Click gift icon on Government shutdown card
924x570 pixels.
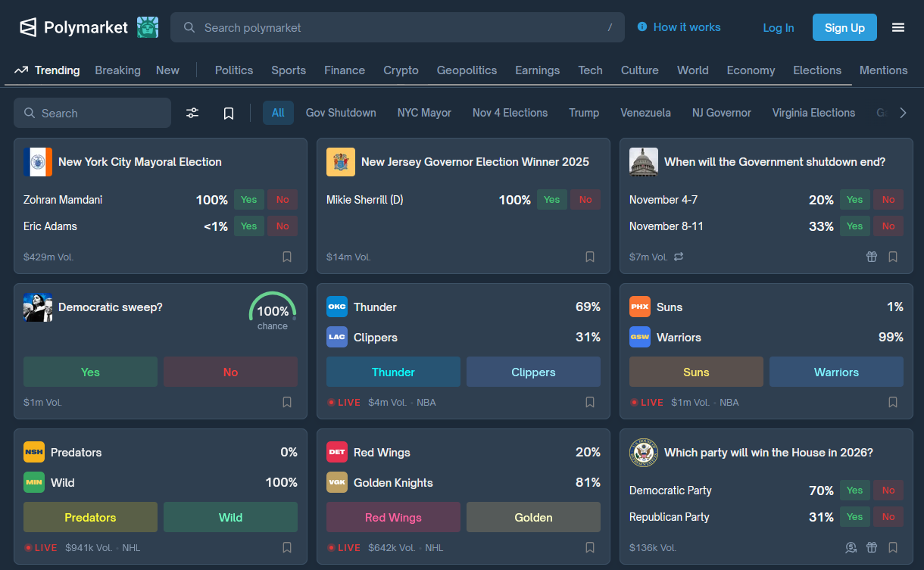pos(872,257)
